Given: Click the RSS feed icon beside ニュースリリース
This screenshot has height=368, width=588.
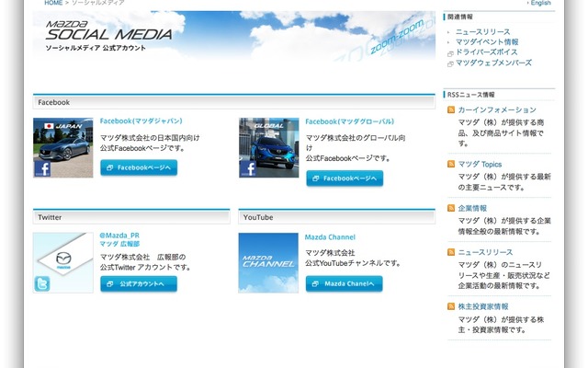Looking at the screenshot, I should (451, 252).
